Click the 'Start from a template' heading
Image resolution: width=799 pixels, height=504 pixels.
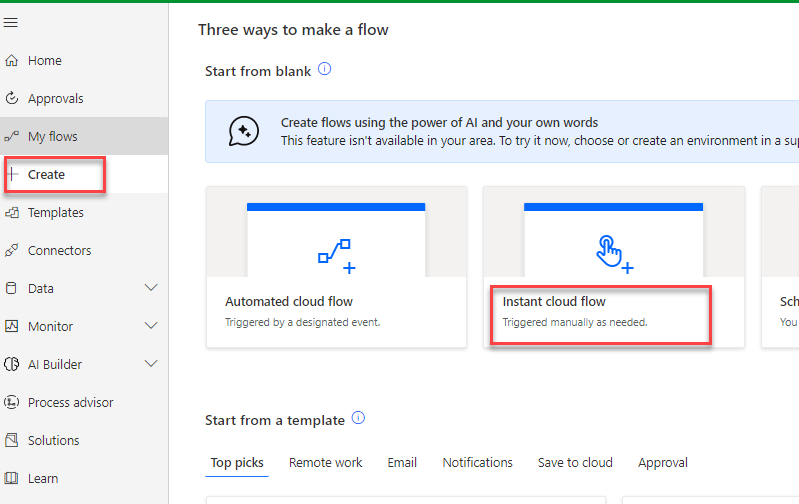point(275,420)
